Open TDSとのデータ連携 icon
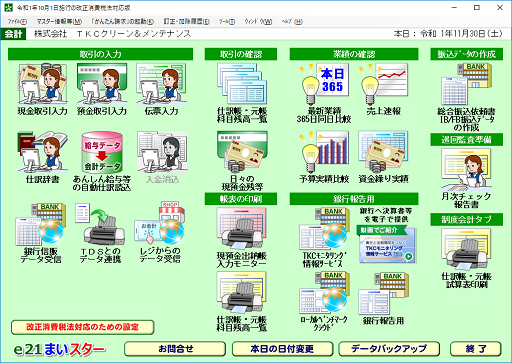This screenshot has width=512, height=363. [100, 233]
